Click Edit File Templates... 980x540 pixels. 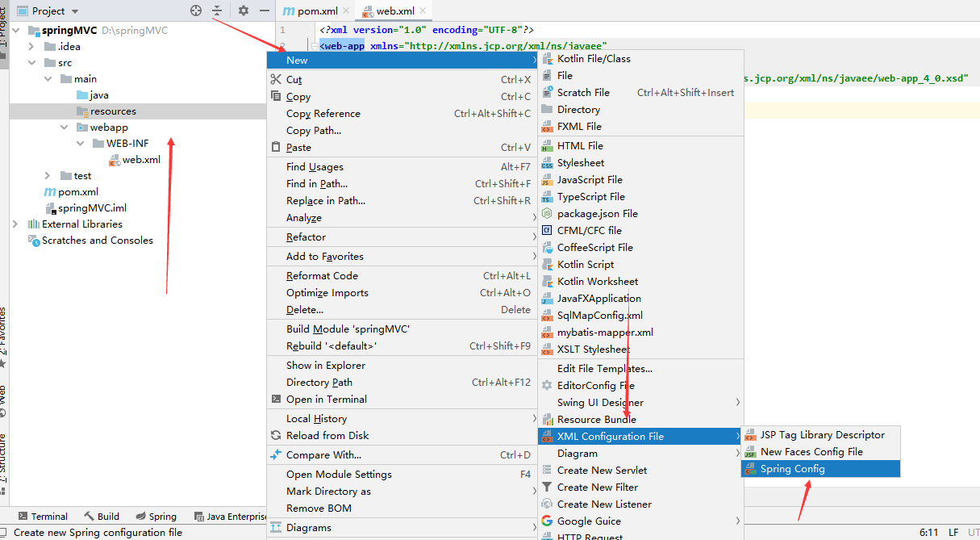640,369
